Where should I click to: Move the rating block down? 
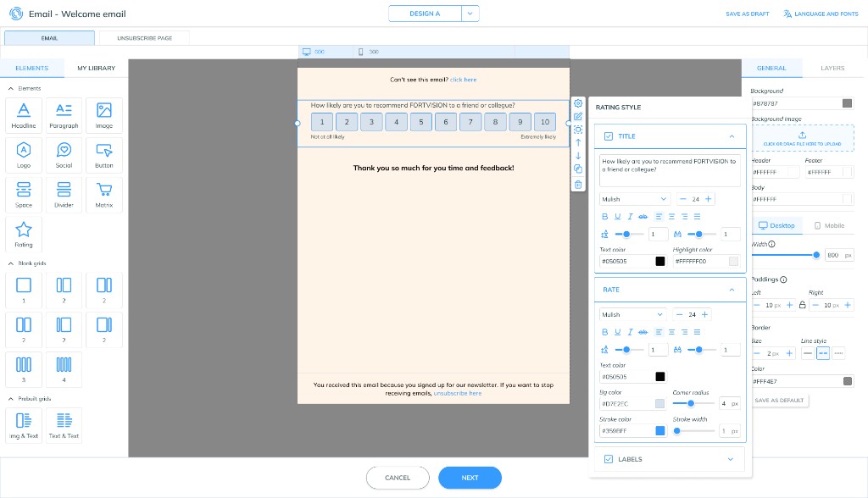[578, 156]
